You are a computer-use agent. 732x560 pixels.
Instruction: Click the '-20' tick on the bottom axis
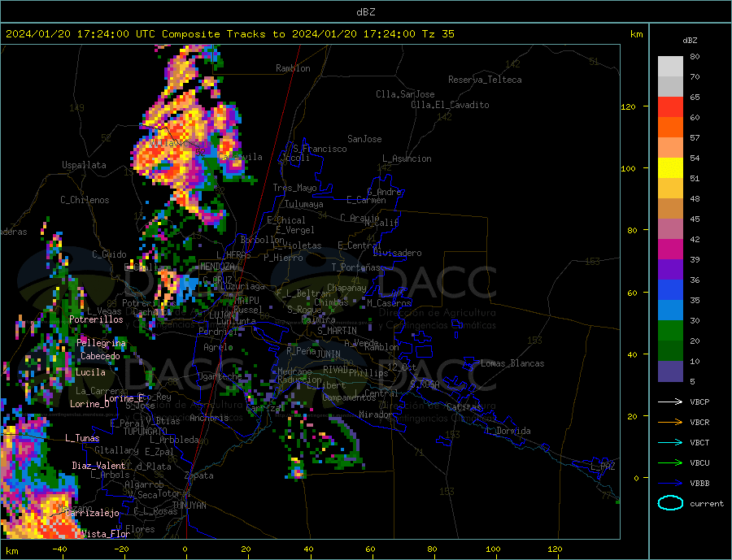[x=121, y=549]
